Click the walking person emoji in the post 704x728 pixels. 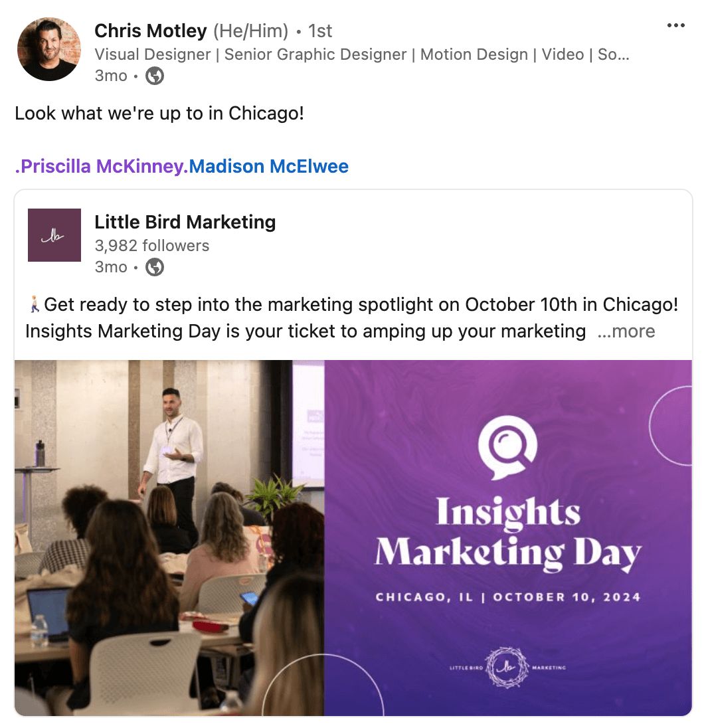pos(35,305)
